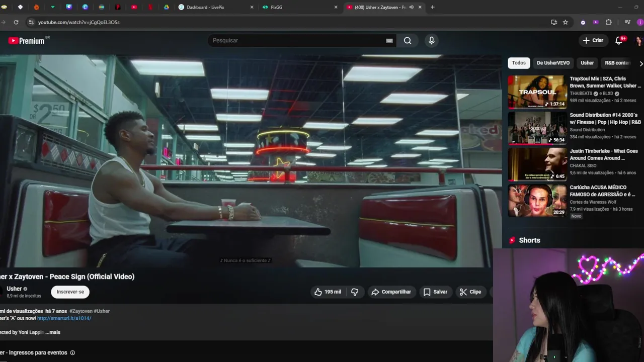The width and height of the screenshot is (644, 362).
Task: Click the purple video extension icon
Action: click(x=596, y=22)
